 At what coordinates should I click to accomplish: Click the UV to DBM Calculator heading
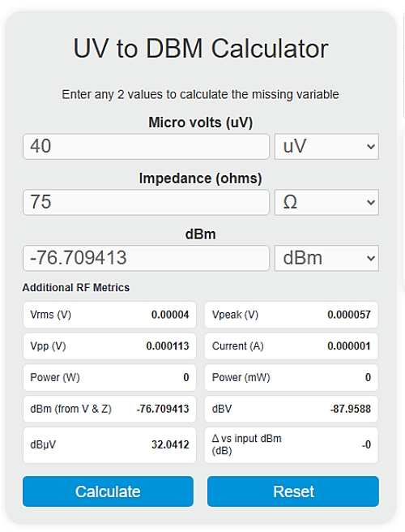point(201,49)
